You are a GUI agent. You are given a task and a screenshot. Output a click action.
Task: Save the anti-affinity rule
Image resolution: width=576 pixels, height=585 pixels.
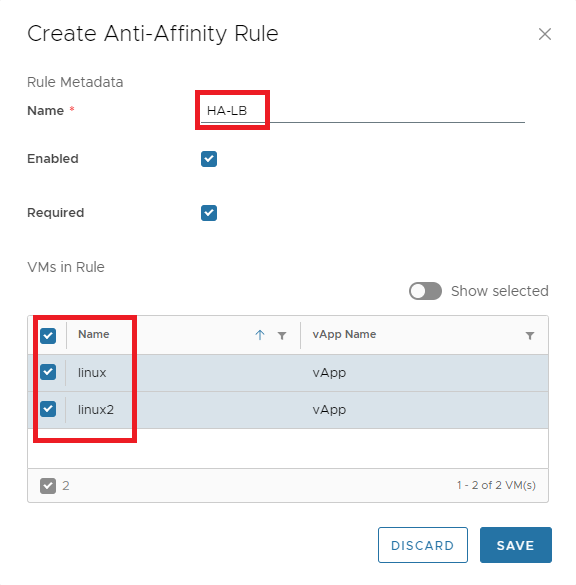click(516, 545)
